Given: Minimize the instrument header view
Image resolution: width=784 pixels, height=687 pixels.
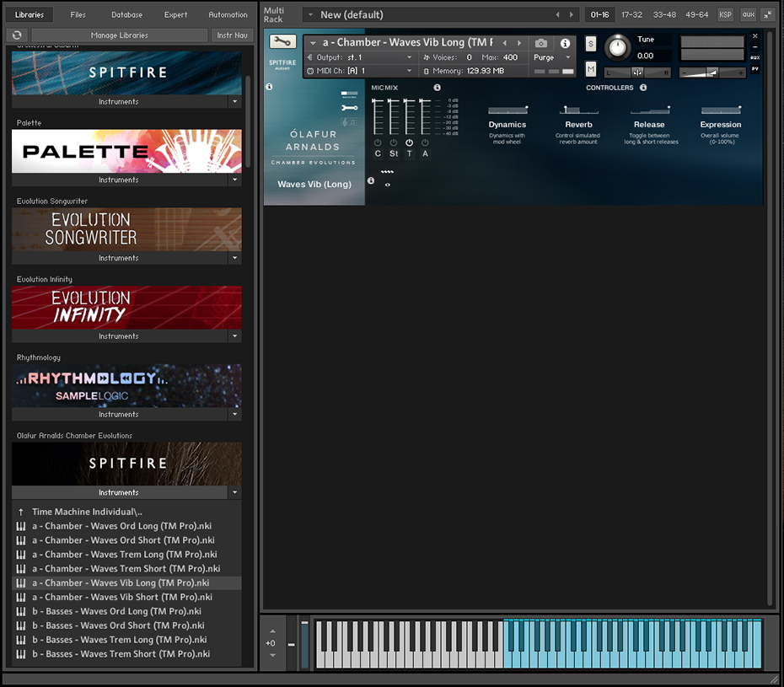Looking at the screenshot, I should click(755, 47).
